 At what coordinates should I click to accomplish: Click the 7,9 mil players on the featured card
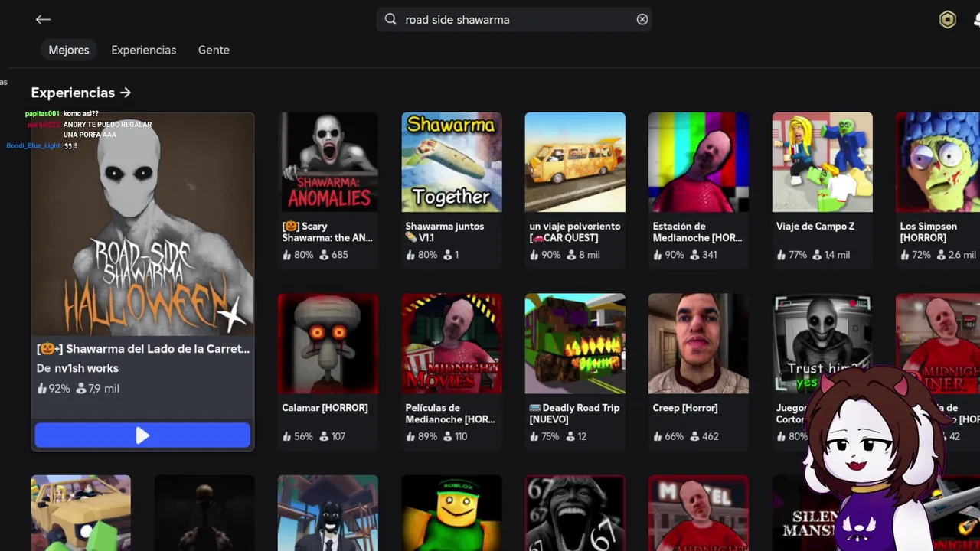point(97,389)
